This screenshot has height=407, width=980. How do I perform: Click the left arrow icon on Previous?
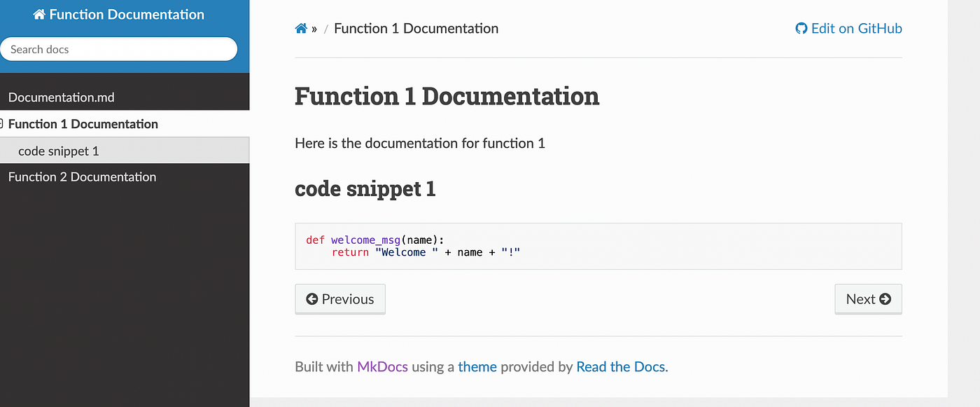coord(312,299)
